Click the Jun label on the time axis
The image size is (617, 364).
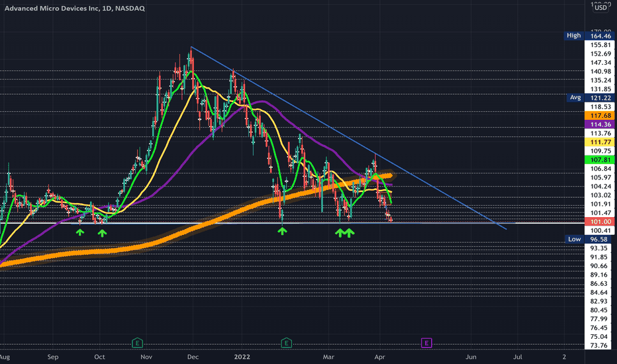pos(471,357)
